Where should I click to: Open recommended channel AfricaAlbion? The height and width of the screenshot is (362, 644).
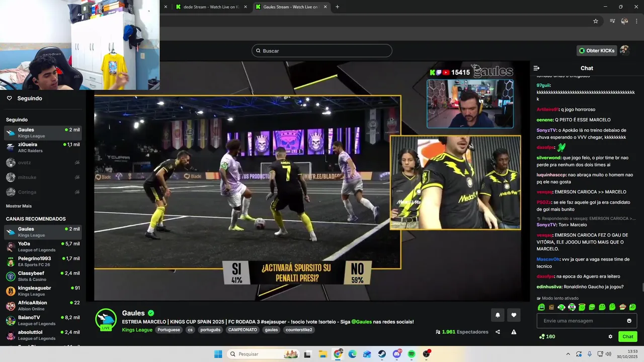pyautogui.click(x=43, y=306)
